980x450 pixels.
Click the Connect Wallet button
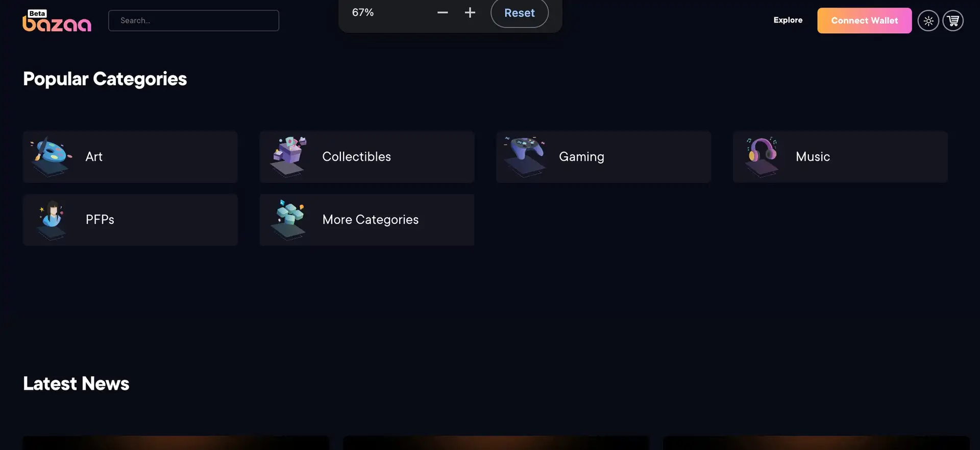pos(864,20)
